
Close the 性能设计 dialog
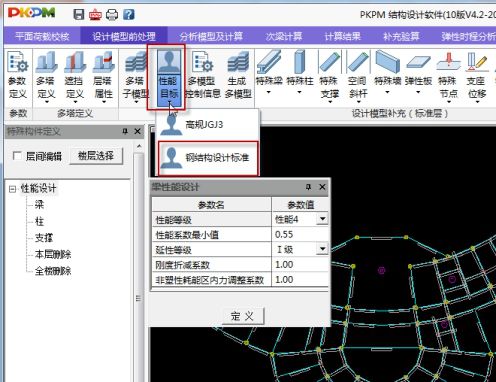point(322,187)
